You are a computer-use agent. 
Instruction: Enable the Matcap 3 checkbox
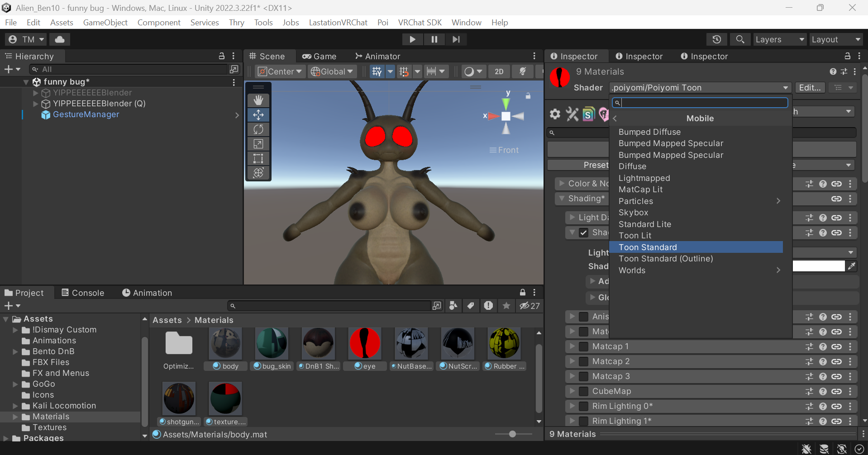tap(584, 376)
